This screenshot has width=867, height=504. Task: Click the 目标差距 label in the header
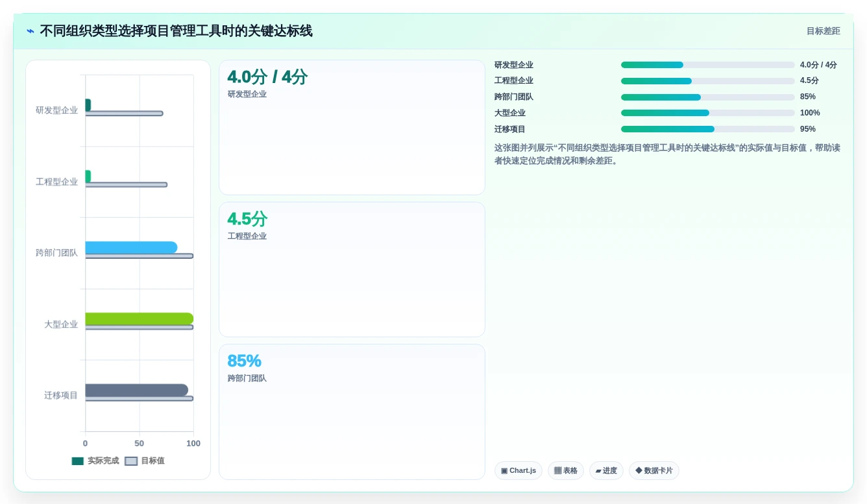(823, 31)
